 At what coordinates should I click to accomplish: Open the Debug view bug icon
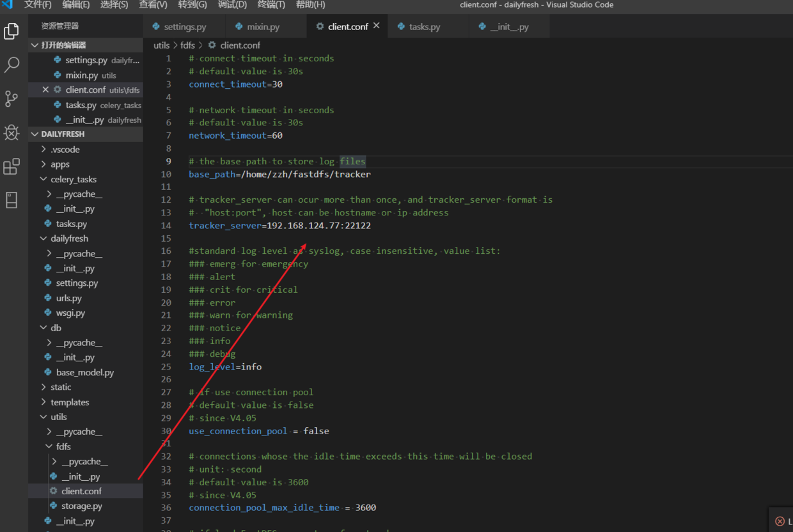12,132
